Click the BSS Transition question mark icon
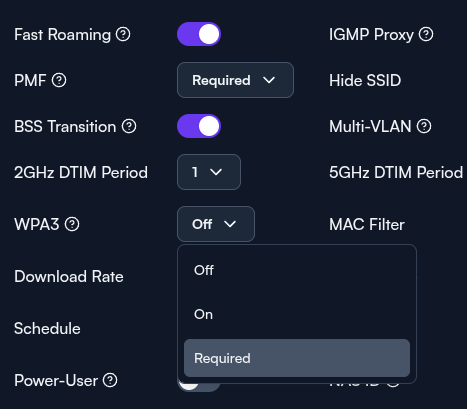The width and height of the screenshot is (467, 409). click(x=129, y=126)
